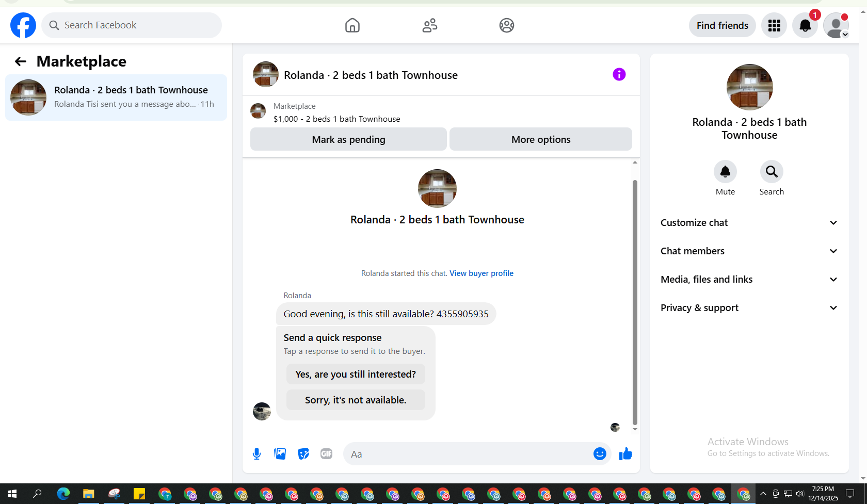This screenshot has width=867, height=504.
Task: Select the Rolanda Townhouse conversation in list
Action: coord(116,97)
